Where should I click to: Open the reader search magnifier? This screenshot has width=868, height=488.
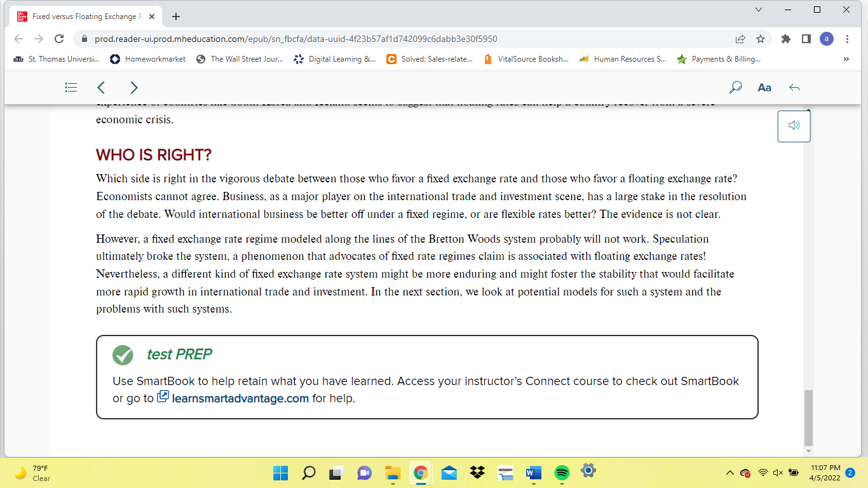(x=735, y=87)
